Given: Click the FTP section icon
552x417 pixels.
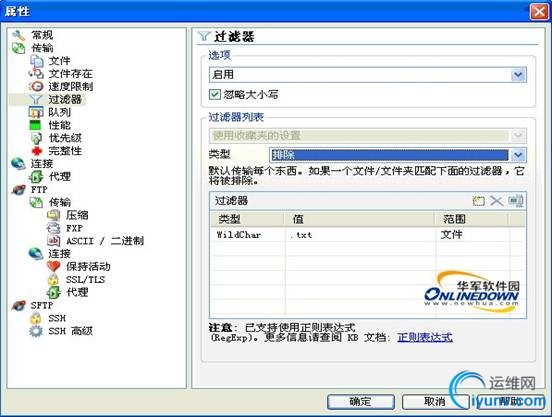Looking at the screenshot, I should point(19,190).
